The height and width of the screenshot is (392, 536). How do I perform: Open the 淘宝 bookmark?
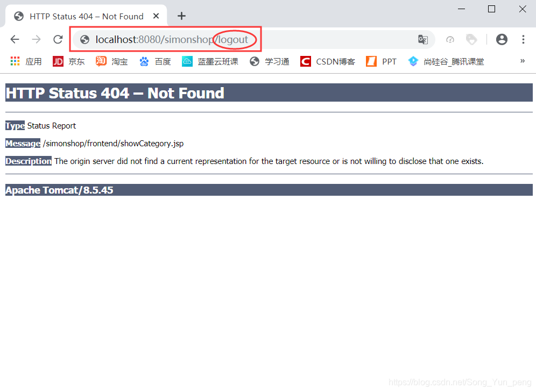(x=112, y=61)
